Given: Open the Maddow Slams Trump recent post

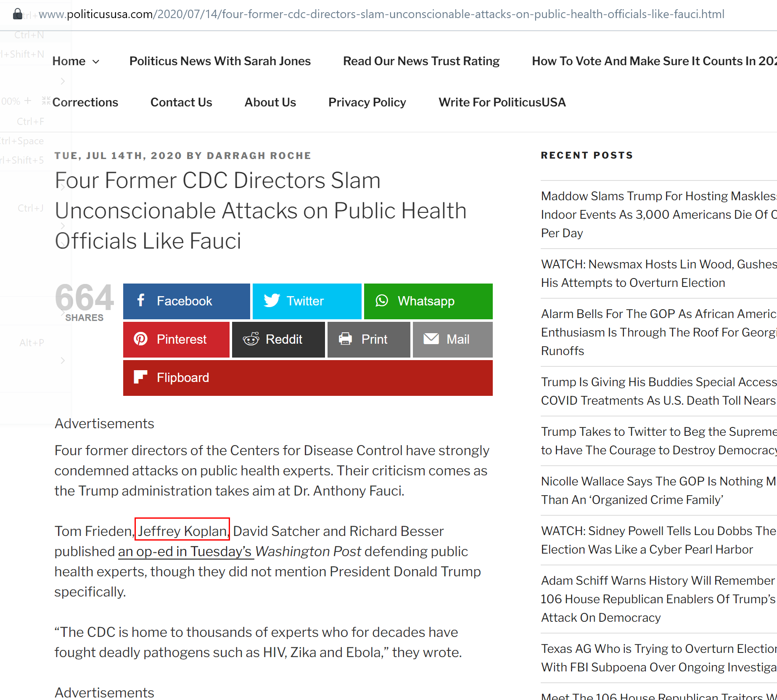Looking at the screenshot, I should point(659,215).
